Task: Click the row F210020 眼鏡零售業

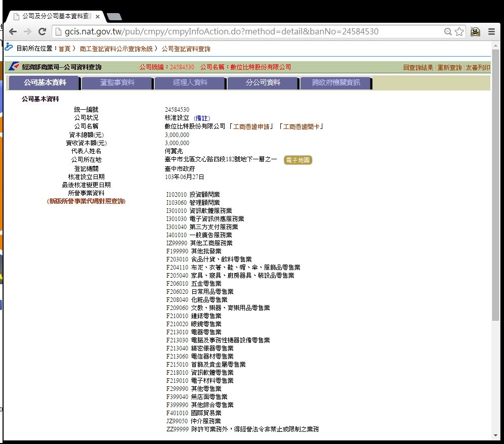Action: [194, 324]
